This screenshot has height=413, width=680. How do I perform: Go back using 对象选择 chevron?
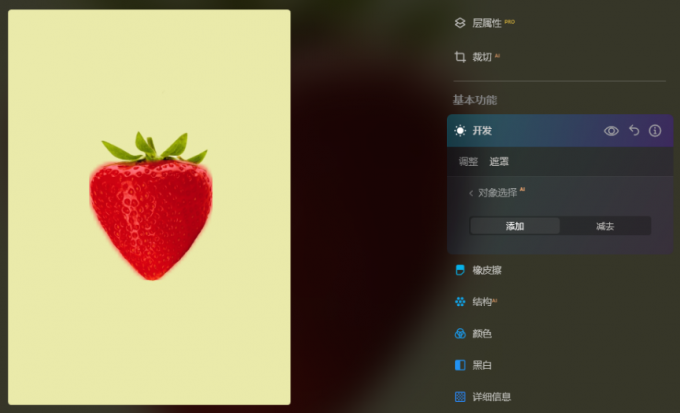[x=471, y=193]
